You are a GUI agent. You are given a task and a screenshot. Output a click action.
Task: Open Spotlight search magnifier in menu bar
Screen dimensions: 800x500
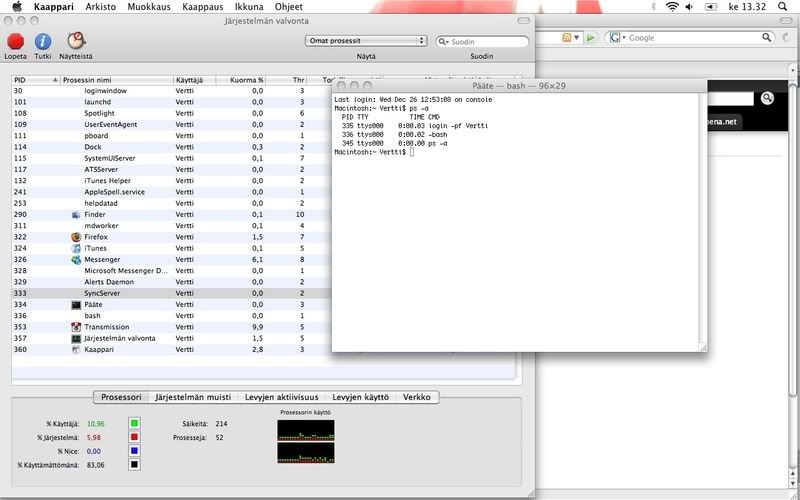783,7
